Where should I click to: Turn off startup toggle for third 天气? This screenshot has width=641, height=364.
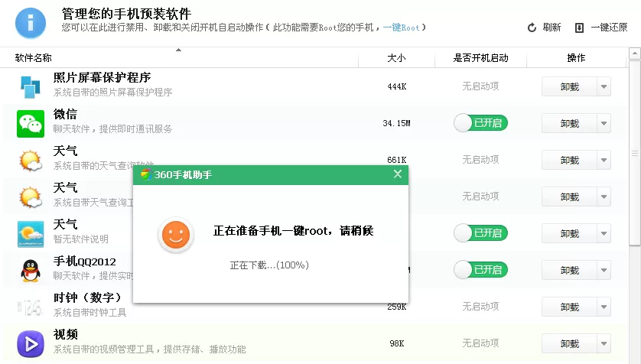tap(480, 233)
